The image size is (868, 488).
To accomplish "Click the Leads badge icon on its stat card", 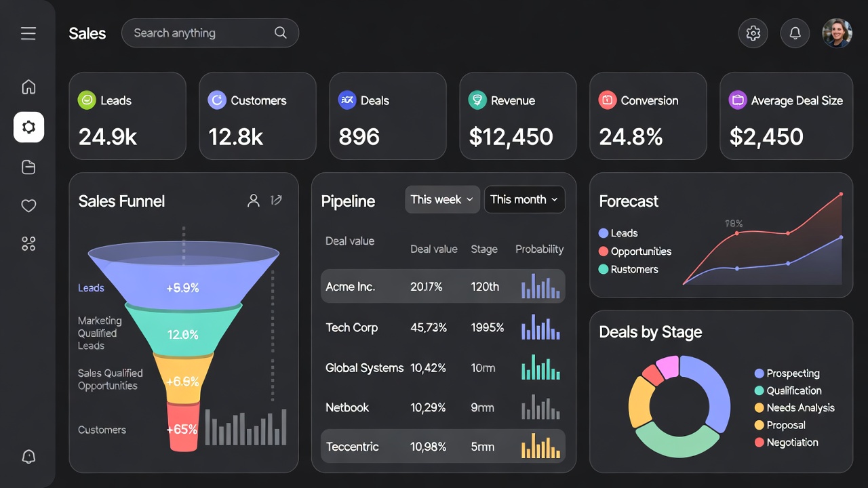I will pos(87,100).
